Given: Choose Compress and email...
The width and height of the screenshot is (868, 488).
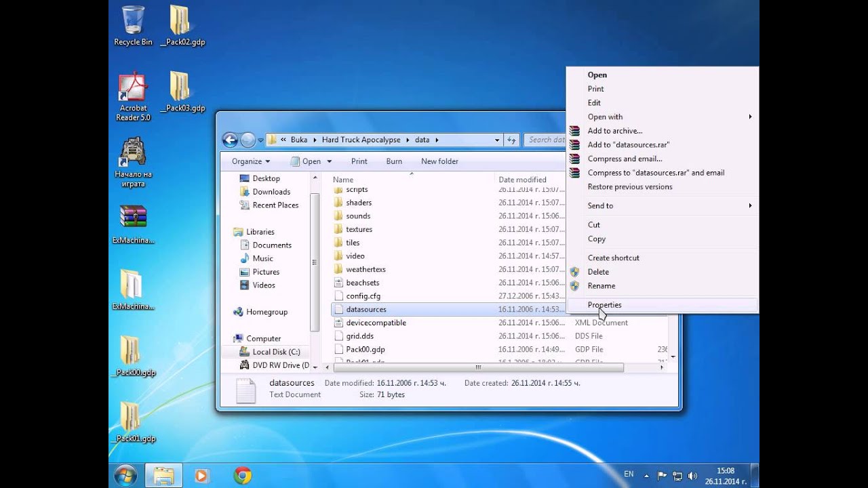Looking at the screenshot, I should pos(663,159).
